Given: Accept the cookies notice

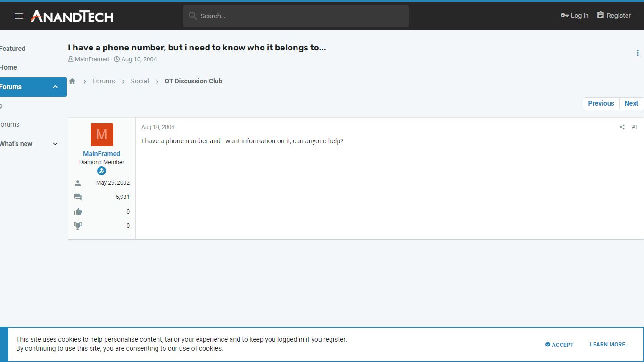Looking at the screenshot, I should (x=560, y=345).
